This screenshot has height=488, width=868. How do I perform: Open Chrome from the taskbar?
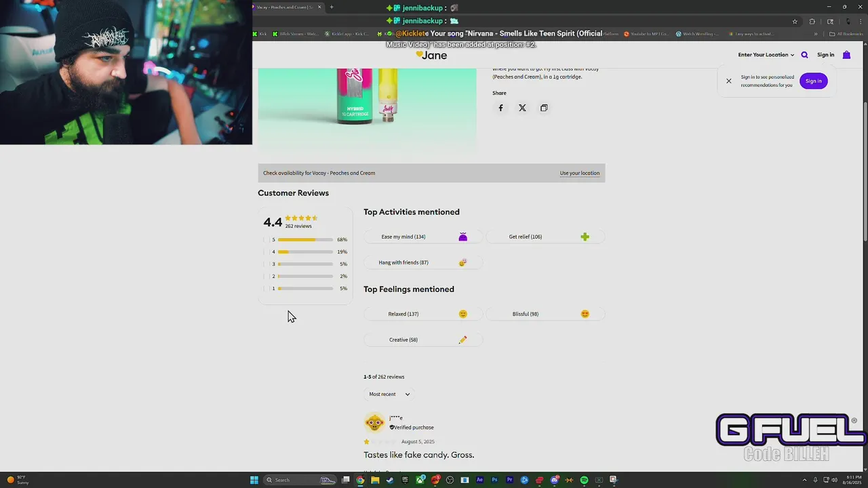(360, 480)
